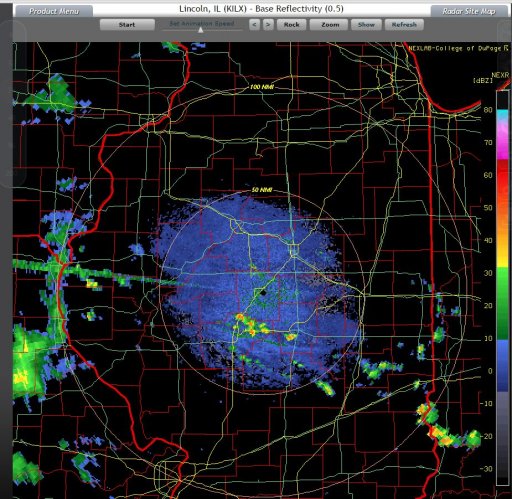
Task: Open the Product Menu tab
Action: click(54, 11)
